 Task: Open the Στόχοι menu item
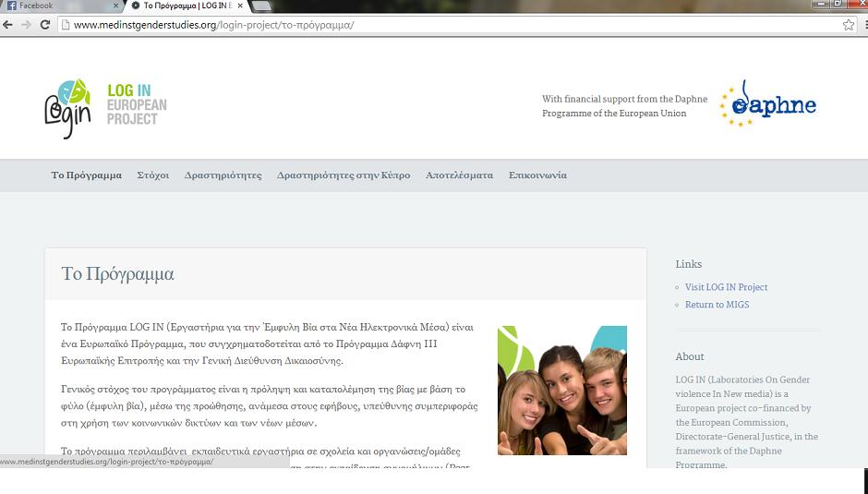[x=152, y=175]
